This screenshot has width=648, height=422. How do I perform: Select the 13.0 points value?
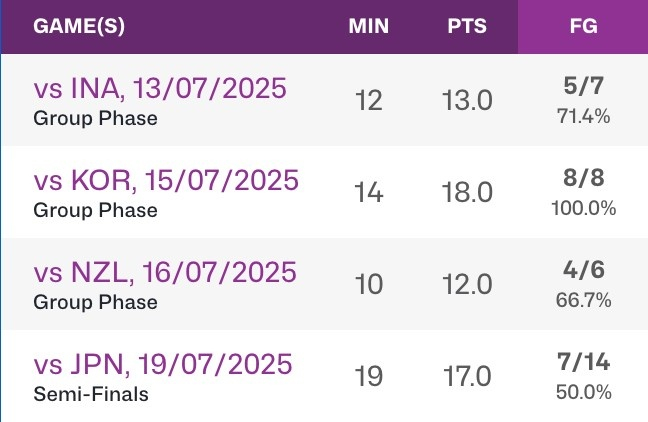pyautogui.click(x=467, y=101)
